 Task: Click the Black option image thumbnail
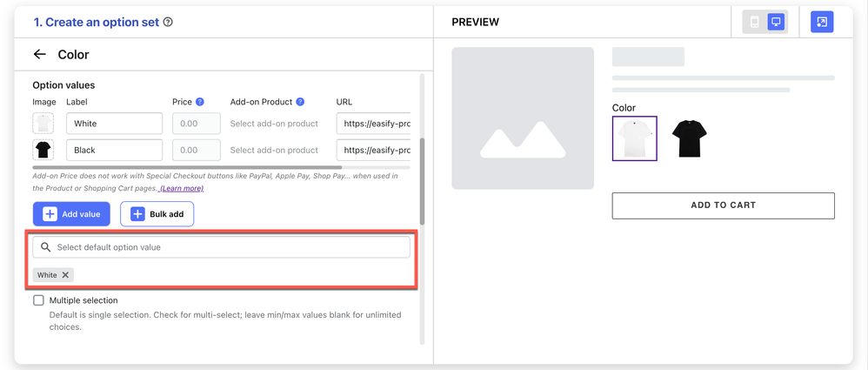coord(43,150)
